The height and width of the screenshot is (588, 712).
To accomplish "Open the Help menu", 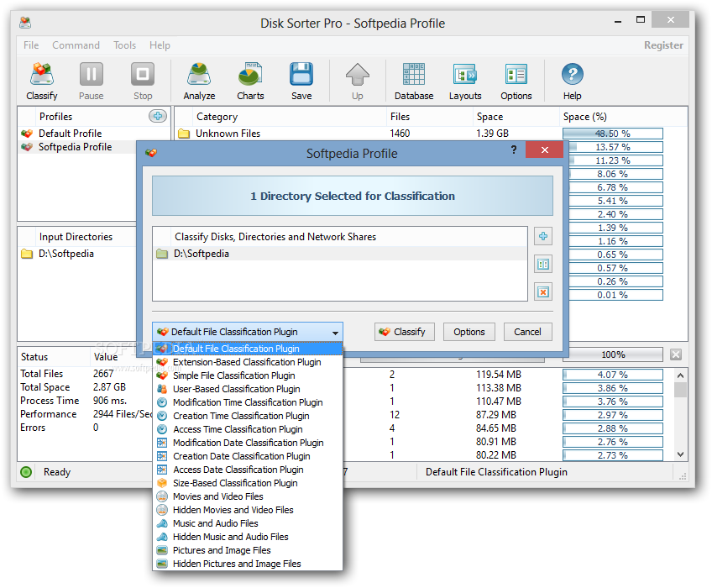I will click(x=160, y=45).
